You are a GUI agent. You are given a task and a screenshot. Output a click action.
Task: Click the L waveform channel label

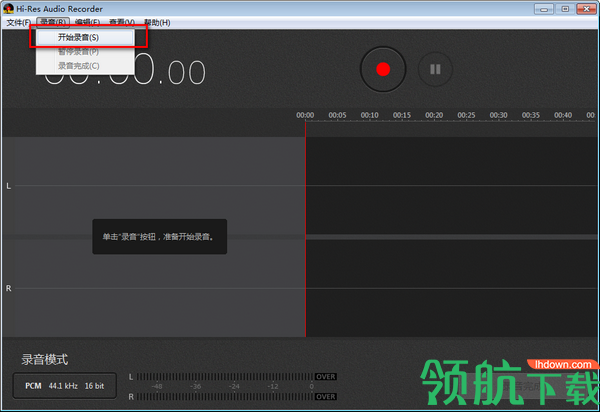[x=8, y=186]
